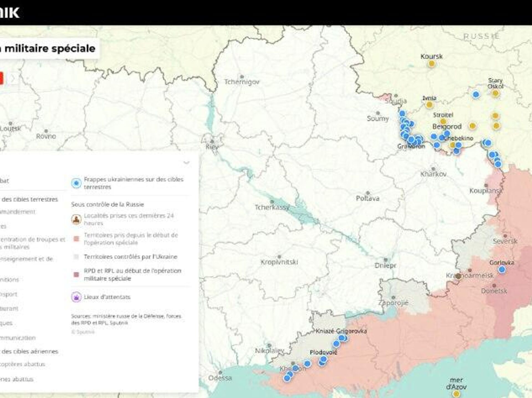Click the brown marker near Kramatorsk

459,276
